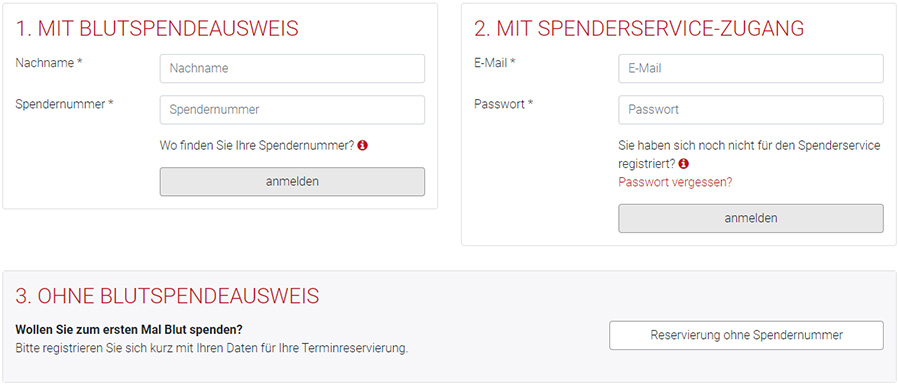The image size is (898, 386).
Task: Click the info icon after 'registriert?'
Action: (683, 164)
